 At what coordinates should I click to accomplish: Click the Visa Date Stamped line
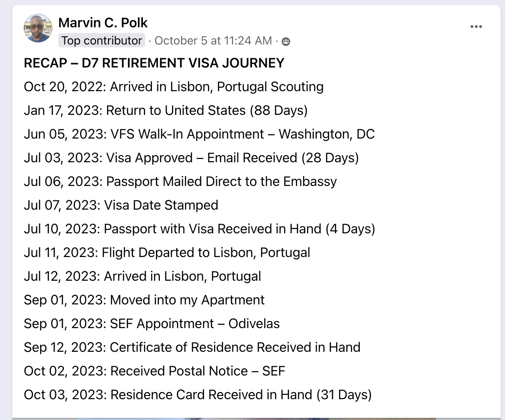(121, 205)
